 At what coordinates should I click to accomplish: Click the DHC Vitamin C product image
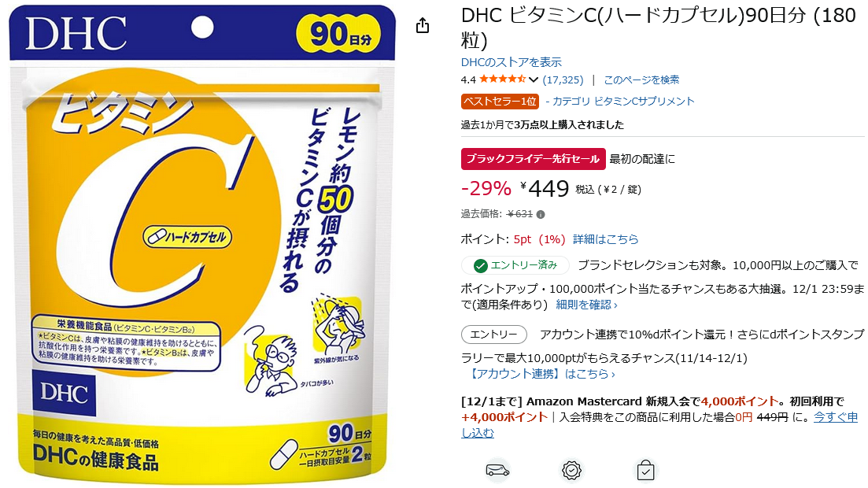pyautogui.click(x=202, y=244)
